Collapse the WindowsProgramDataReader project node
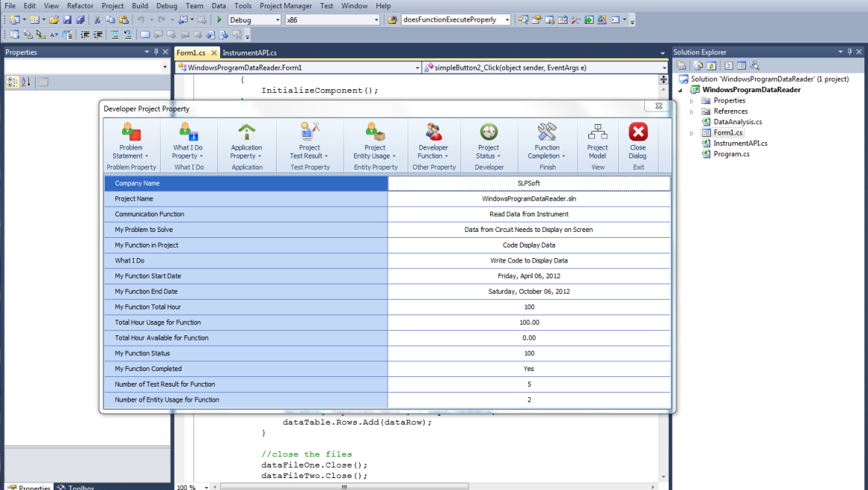Screen dimensions: 868x490 coord(681,90)
